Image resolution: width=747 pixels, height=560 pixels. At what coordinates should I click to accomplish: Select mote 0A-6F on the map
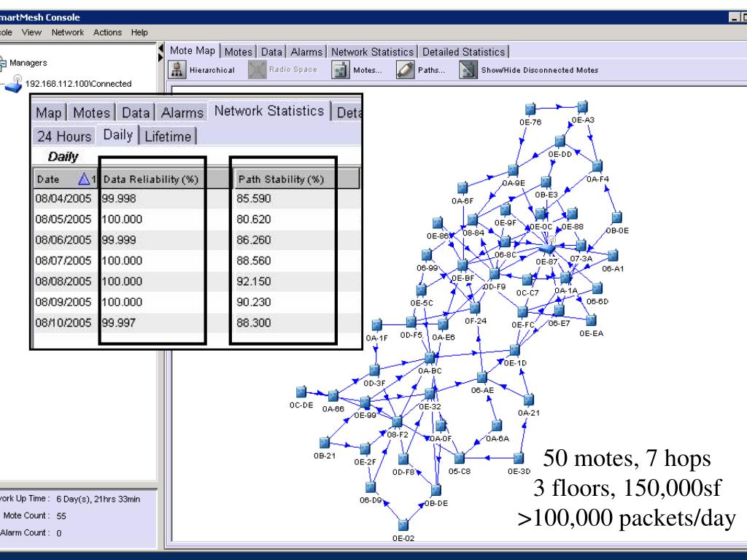click(x=462, y=187)
